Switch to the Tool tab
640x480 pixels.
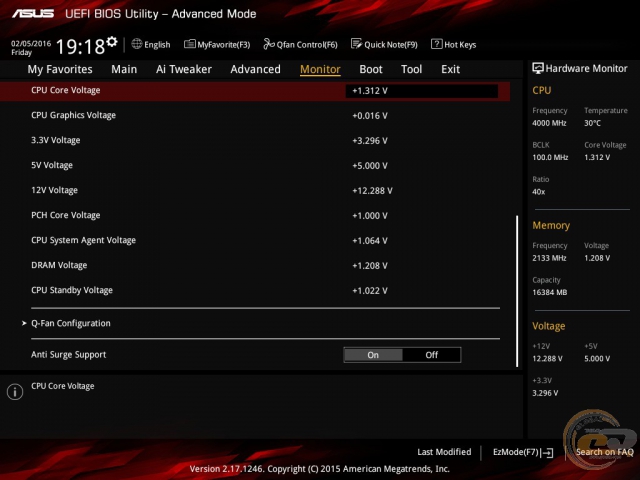tap(411, 69)
